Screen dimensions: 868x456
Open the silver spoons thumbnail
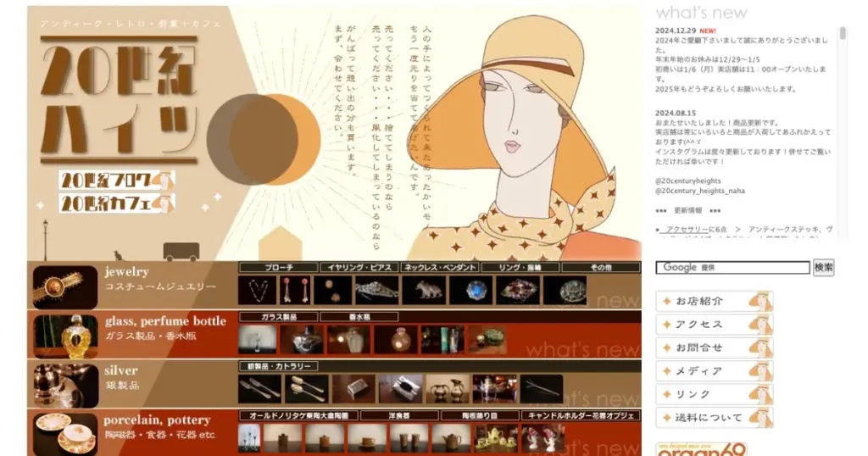(x=307, y=388)
